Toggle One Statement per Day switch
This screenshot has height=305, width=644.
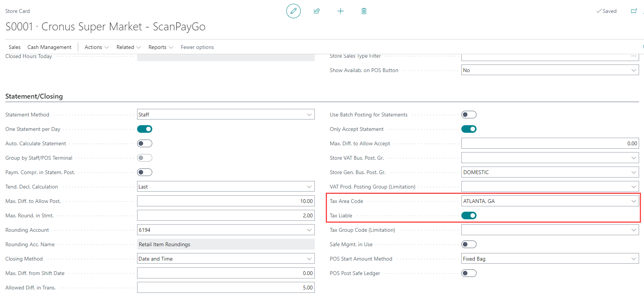(x=145, y=129)
